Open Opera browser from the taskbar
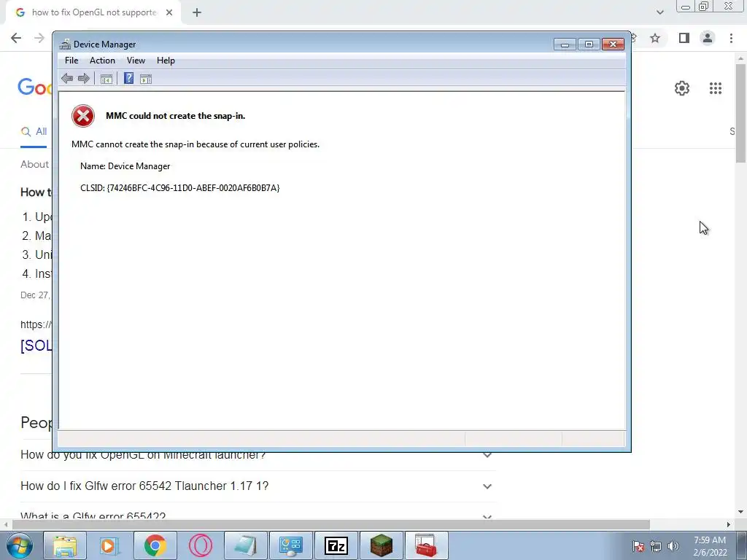 [x=200, y=545]
